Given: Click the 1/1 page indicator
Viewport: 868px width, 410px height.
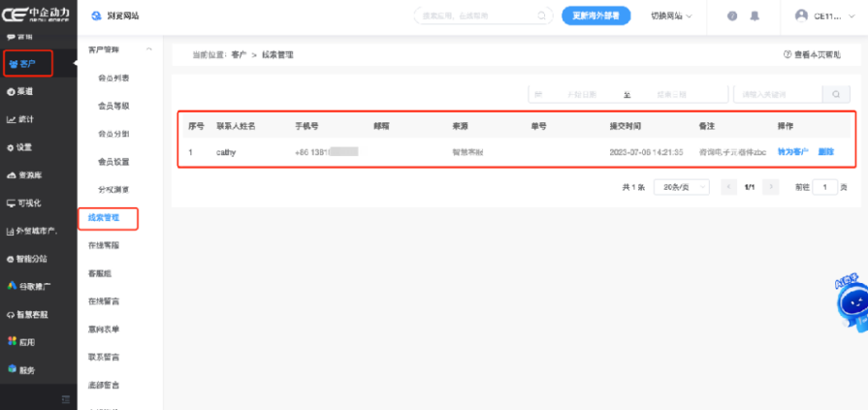Looking at the screenshot, I should (x=750, y=187).
